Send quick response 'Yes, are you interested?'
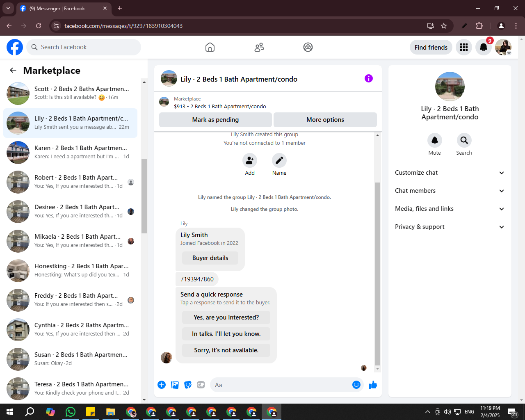This screenshot has height=420, width=525. pyautogui.click(x=226, y=317)
